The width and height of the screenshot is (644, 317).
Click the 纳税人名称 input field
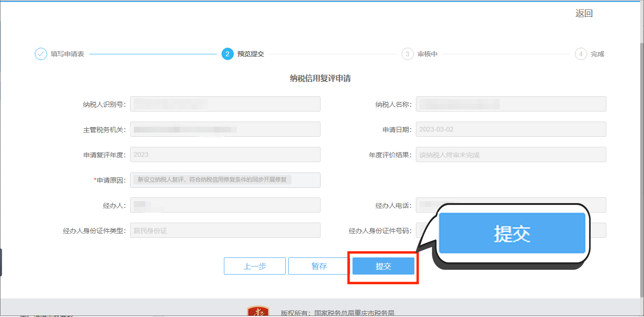click(511, 104)
